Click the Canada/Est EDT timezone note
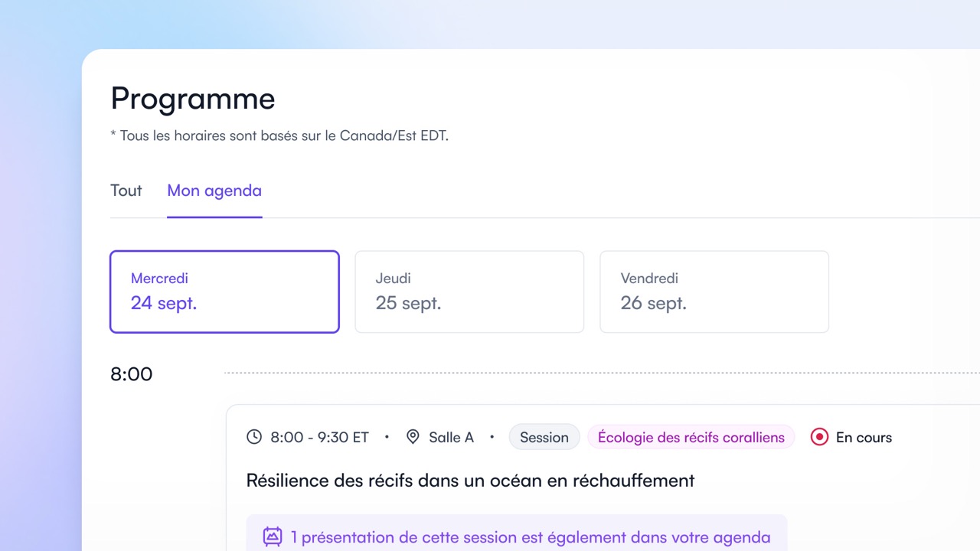The image size is (980, 551). pos(279,135)
